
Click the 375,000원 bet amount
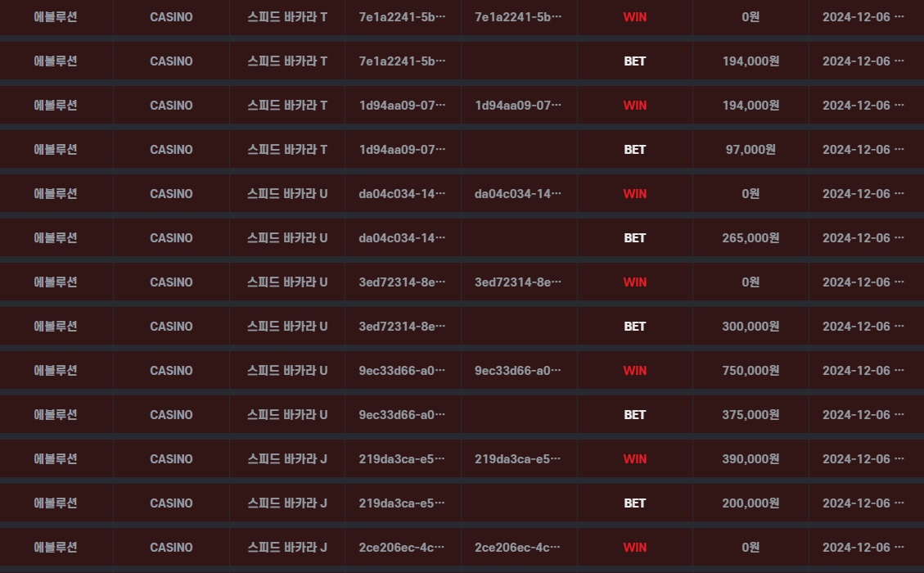pos(750,415)
